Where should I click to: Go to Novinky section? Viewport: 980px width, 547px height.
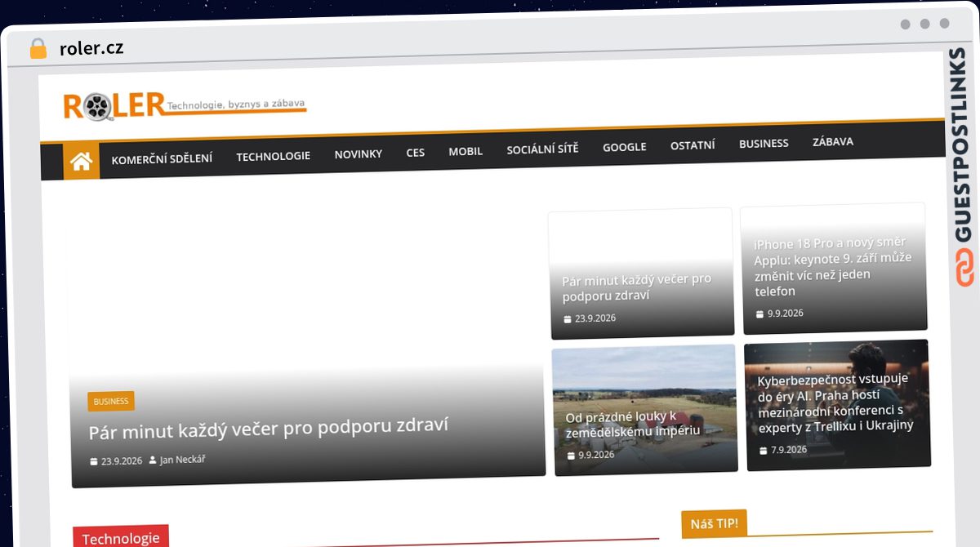[x=358, y=153]
